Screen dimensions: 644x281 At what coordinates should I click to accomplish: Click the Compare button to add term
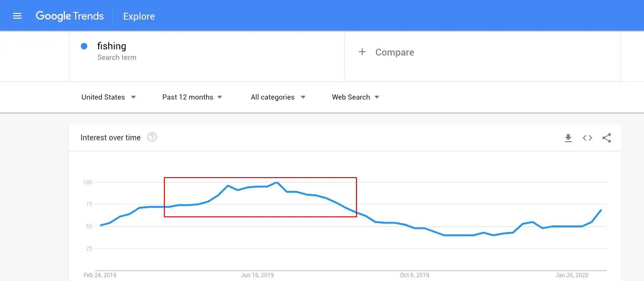386,52
